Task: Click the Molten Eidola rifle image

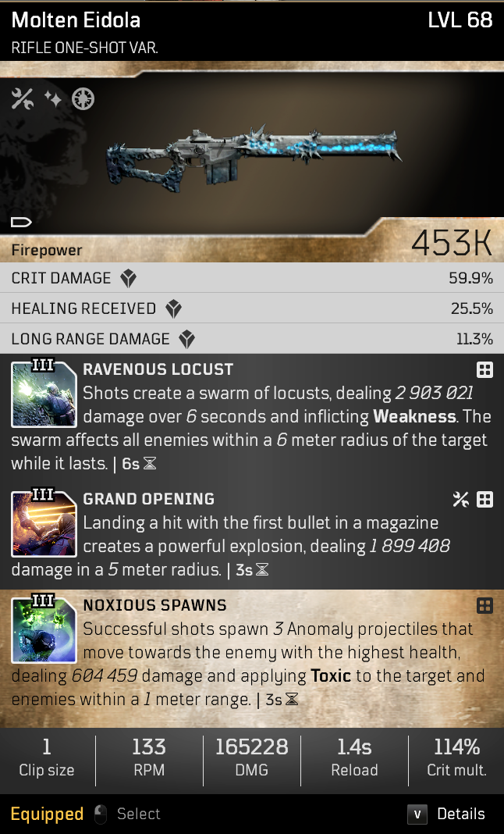Action: tap(254, 157)
